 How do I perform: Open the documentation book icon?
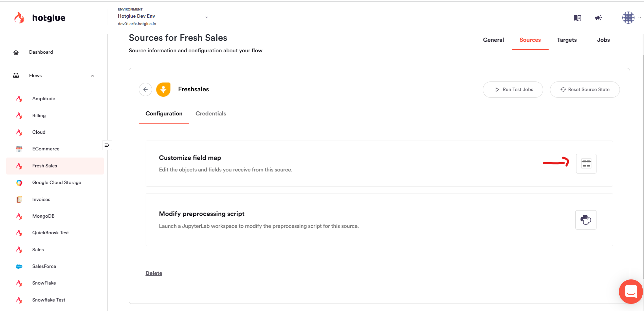(577, 18)
